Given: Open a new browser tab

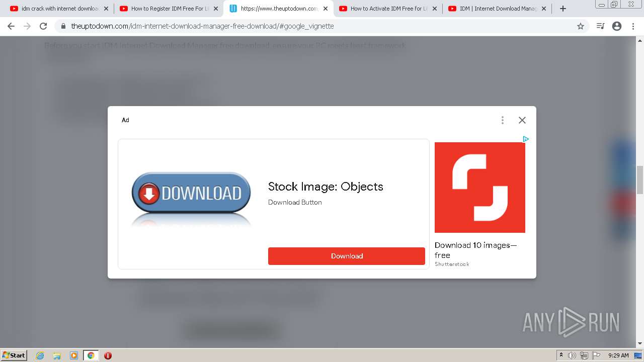Looking at the screenshot, I should [563, 9].
